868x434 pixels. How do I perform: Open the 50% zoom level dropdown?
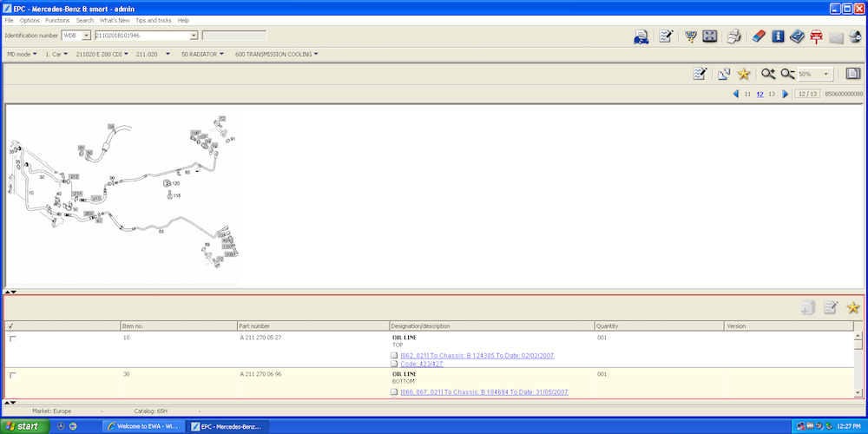(826, 74)
